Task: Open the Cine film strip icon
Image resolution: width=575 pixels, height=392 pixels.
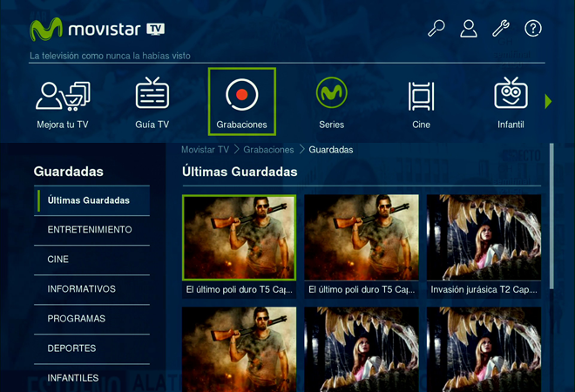Action: [x=421, y=96]
